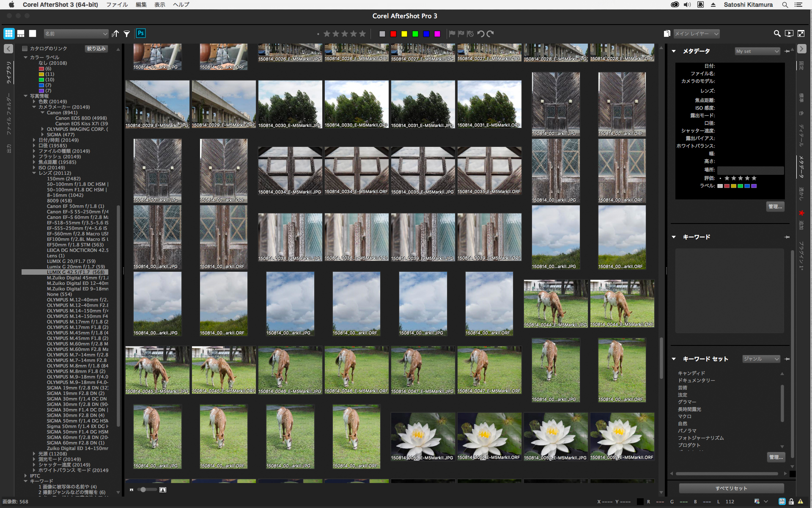Expand the IPTC tree node
This screenshot has height=508, width=812.
(25, 476)
